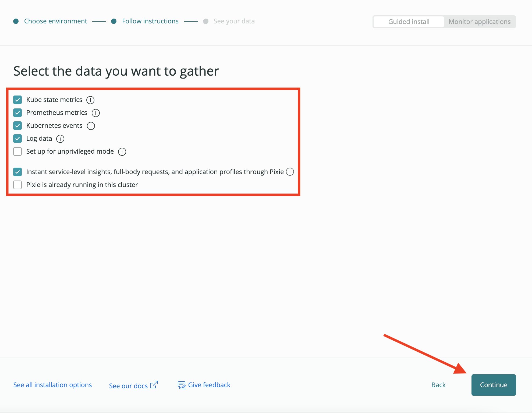
Task: Uncheck Prometheus metrics
Action: coord(17,113)
